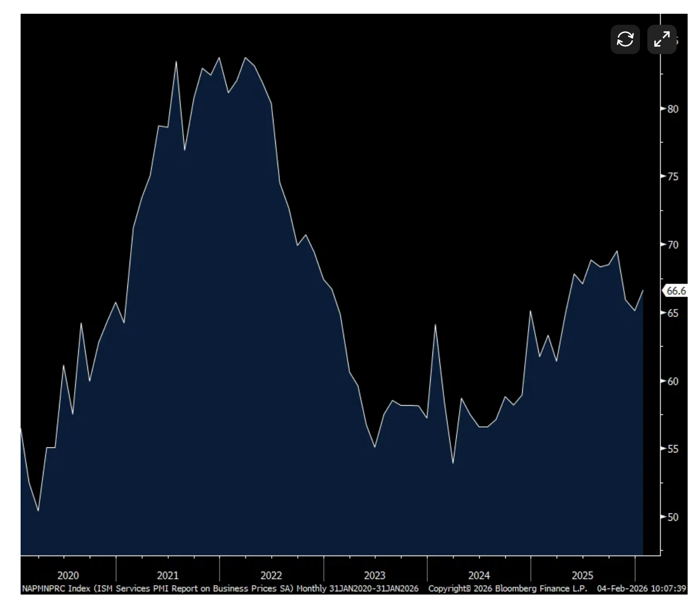
Task: Select the 80 label on the y-axis
Action: [673, 109]
